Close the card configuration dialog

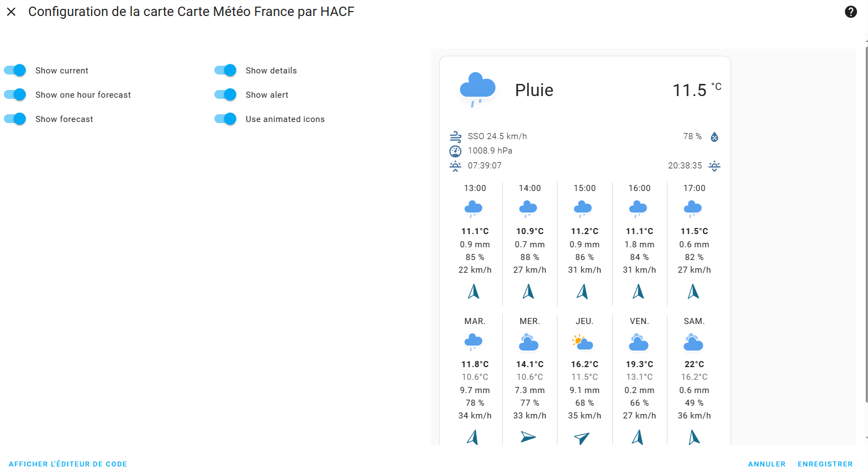point(11,12)
